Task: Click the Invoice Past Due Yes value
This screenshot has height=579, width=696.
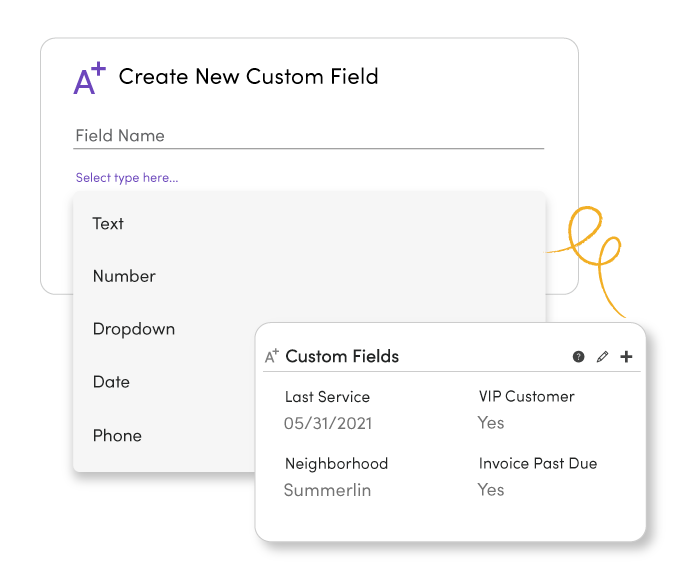Action: point(491,490)
